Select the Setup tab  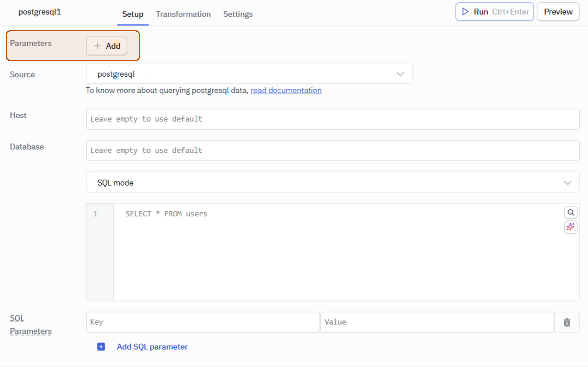click(x=133, y=14)
